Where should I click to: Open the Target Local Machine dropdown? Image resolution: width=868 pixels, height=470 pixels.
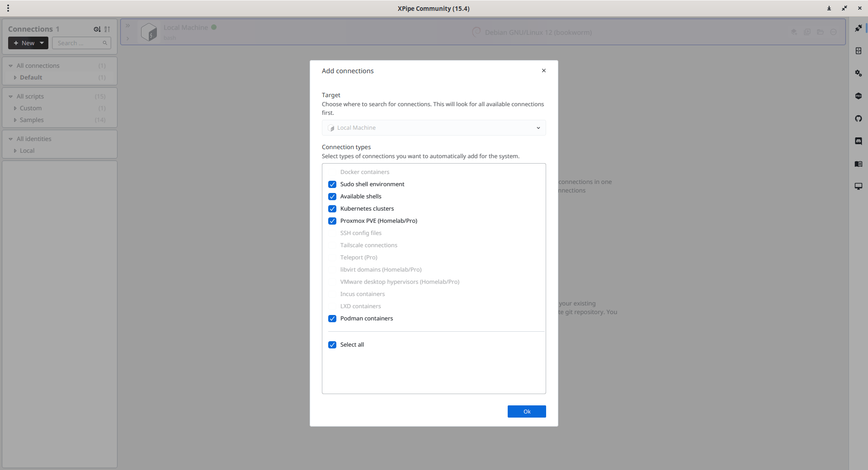pyautogui.click(x=434, y=128)
